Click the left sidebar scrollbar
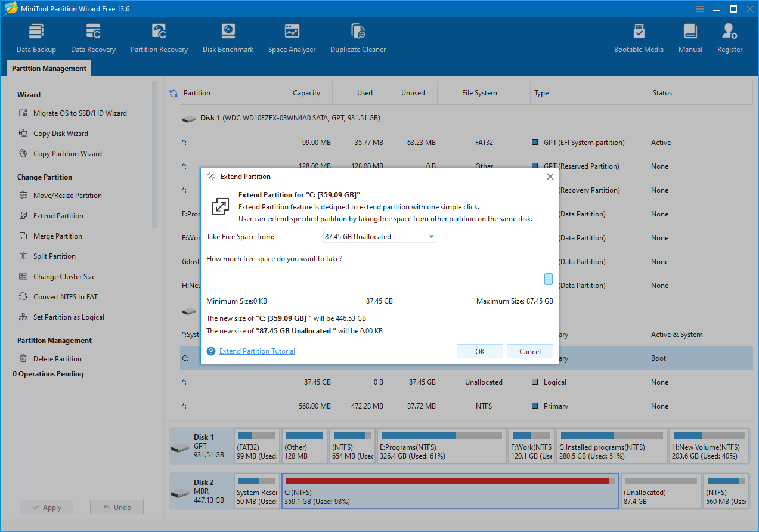Image resolution: width=759 pixels, height=532 pixels. click(154, 154)
